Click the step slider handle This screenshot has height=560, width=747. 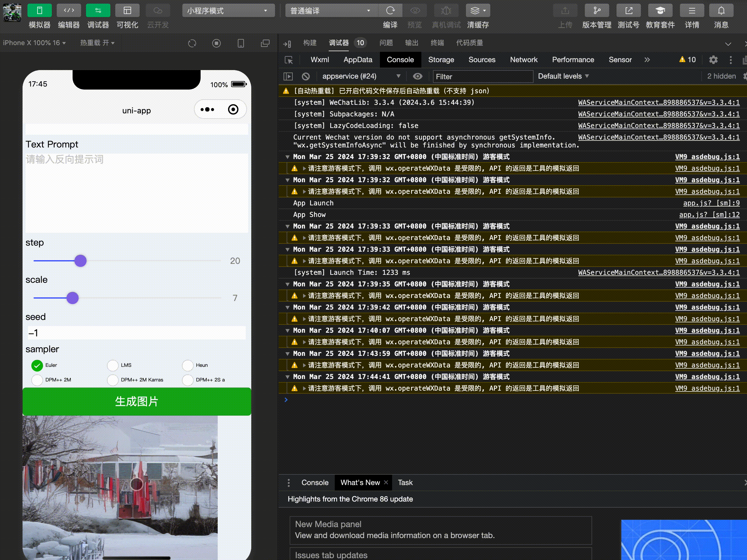coord(80,261)
